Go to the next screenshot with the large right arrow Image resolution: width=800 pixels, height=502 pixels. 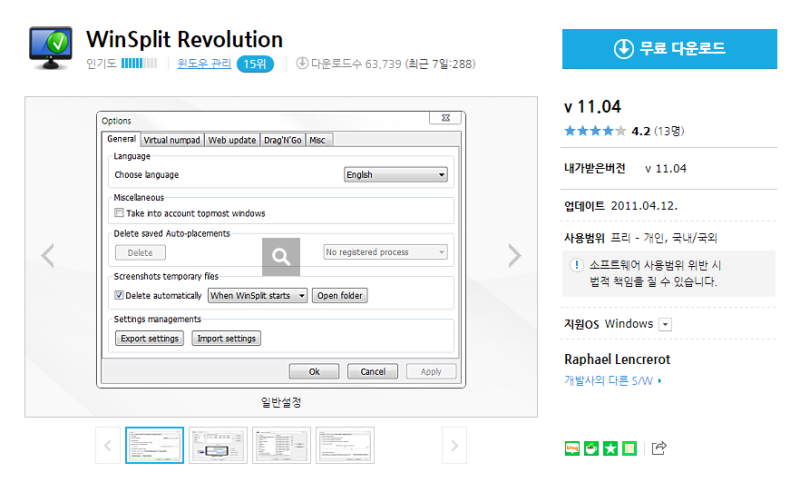(514, 256)
